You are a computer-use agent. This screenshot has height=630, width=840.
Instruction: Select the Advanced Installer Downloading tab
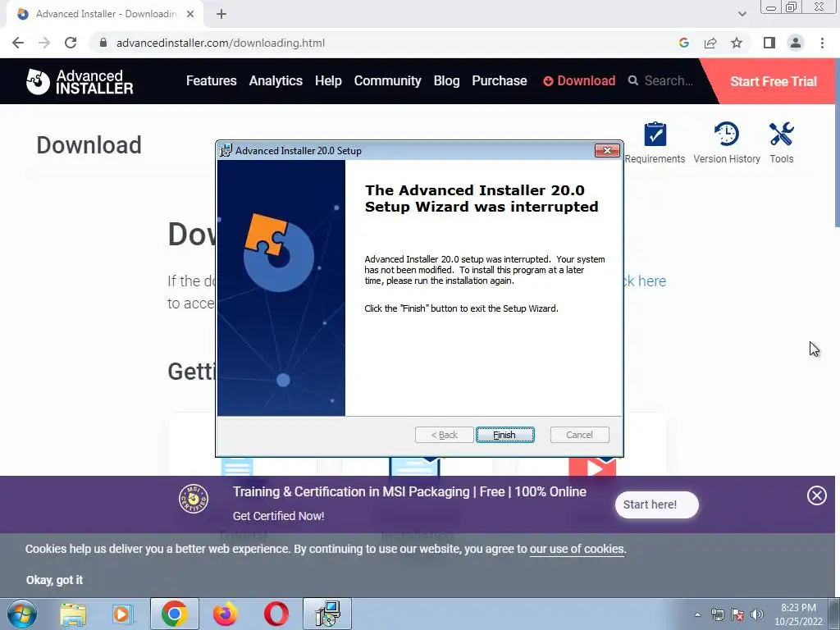(x=105, y=14)
